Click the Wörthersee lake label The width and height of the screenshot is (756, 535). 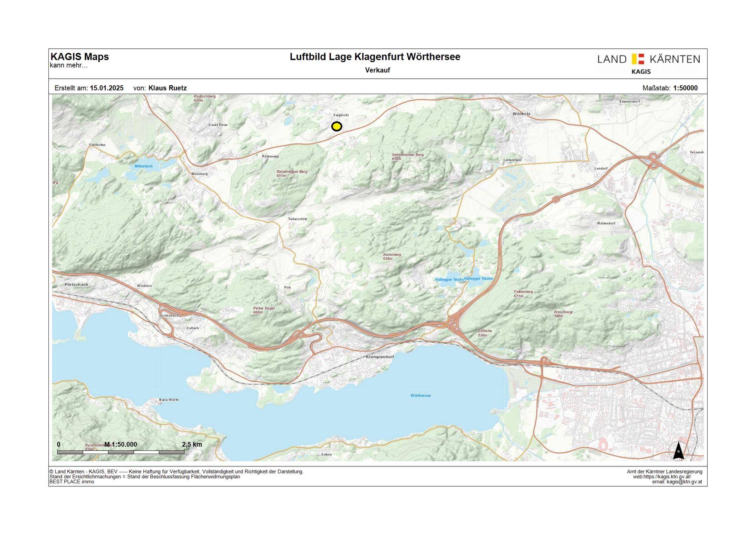click(x=421, y=396)
